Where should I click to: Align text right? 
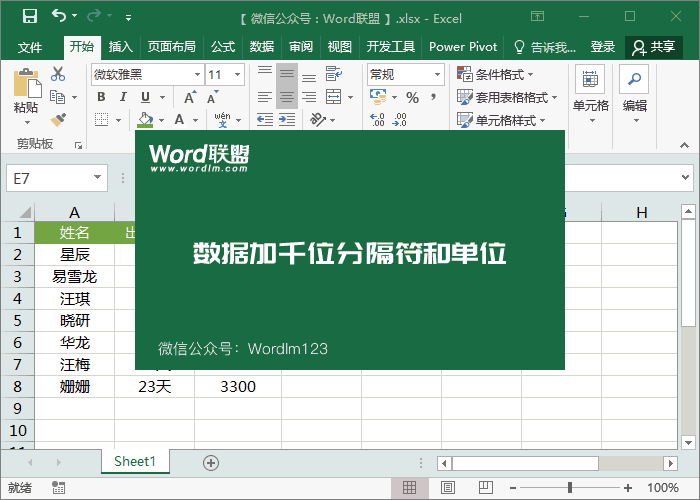tap(309, 97)
